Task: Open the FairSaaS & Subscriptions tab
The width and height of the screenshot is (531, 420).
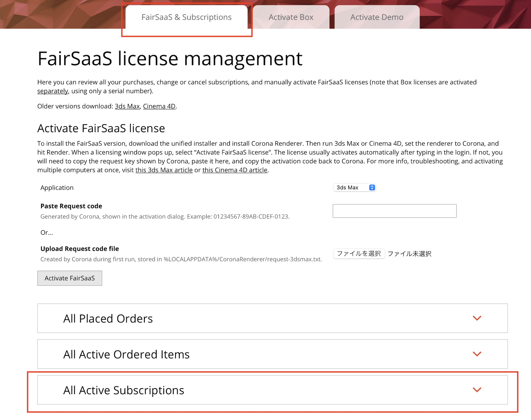Action: 186,17
